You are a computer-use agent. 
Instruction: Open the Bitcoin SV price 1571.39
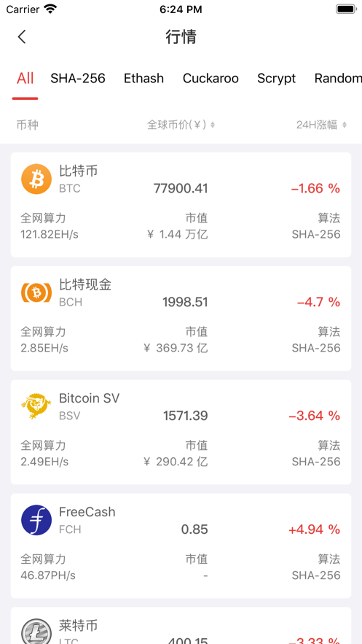186,416
